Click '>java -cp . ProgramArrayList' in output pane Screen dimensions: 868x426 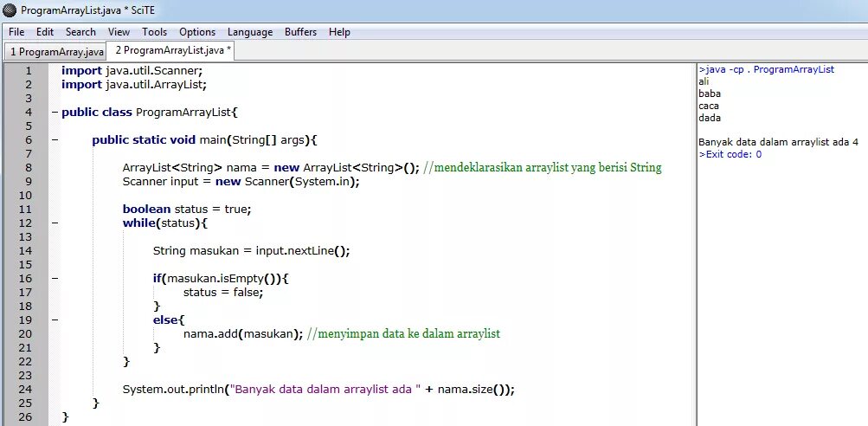pyautogui.click(x=767, y=70)
